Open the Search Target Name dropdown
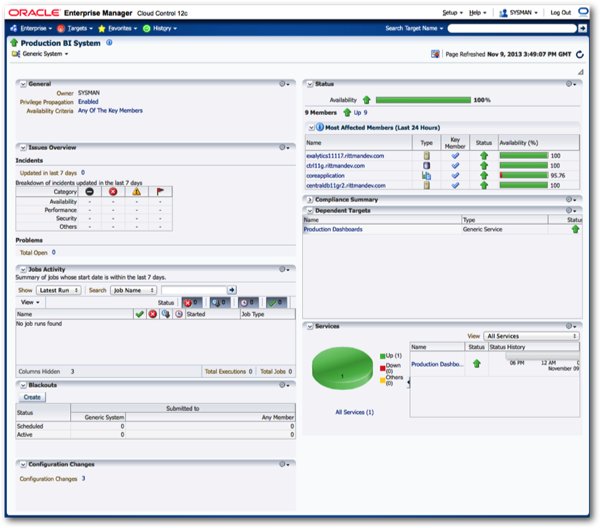The width and height of the screenshot is (600, 528). tap(414, 28)
